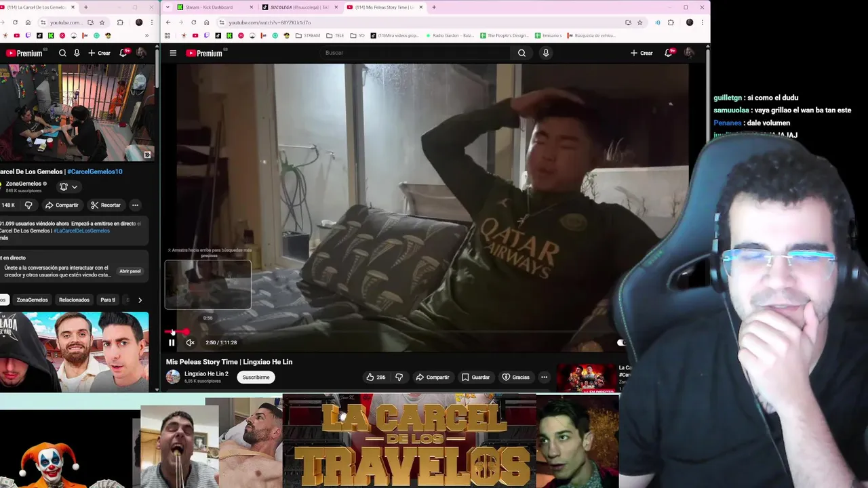Start voice search with the microphone in the right YouTube window
This screenshot has width=868, height=488.
[546, 53]
